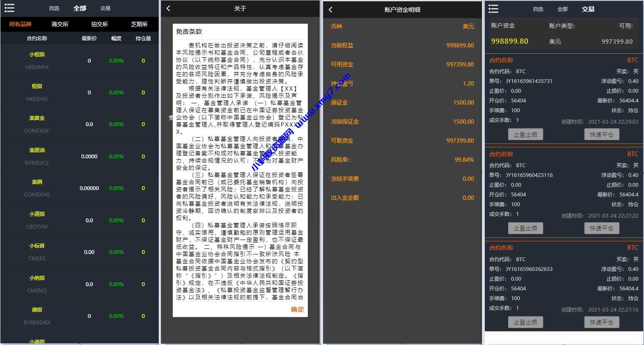Filter by 纽交所 exchange
Viewport: 644px width, 345px height.
pyautogui.click(x=100, y=24)
